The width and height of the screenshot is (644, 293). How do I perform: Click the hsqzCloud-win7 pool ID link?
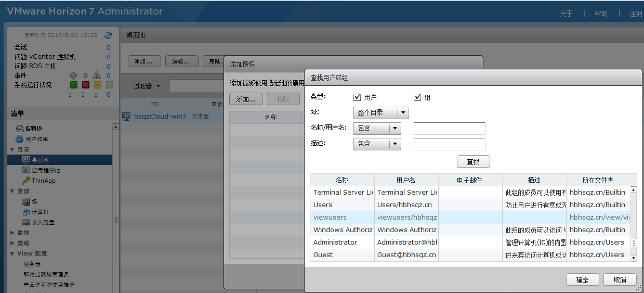pos(160,117)
